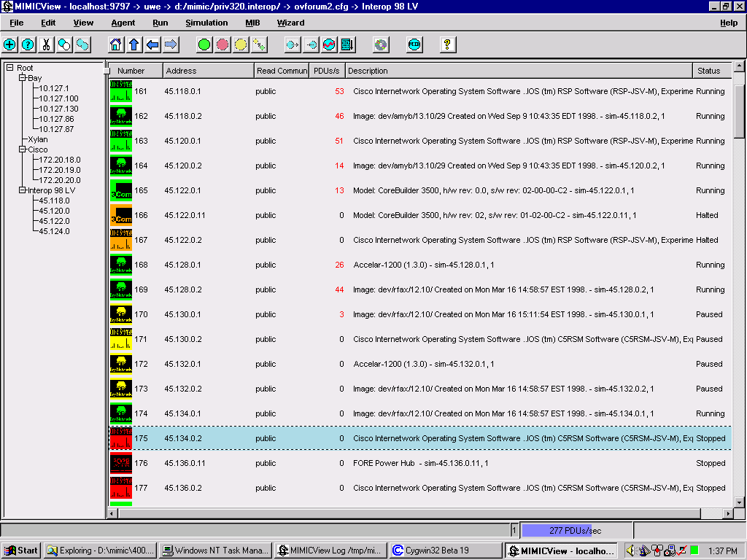Click the Forward arrow icon
747x560 pixels.
171,44
